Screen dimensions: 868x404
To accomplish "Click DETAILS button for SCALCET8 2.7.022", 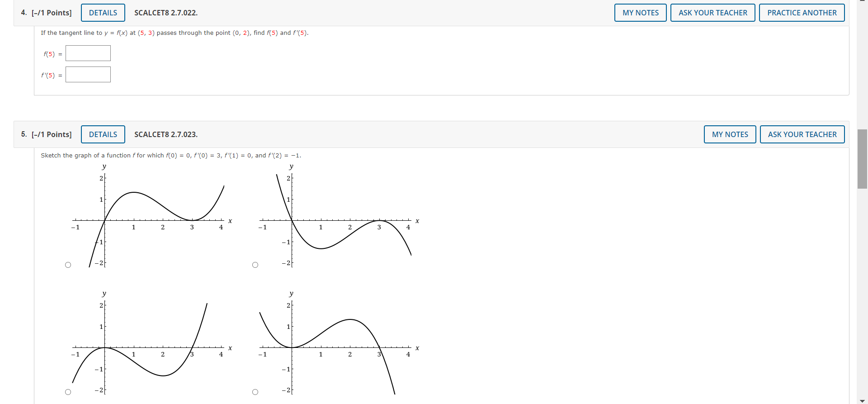I will coord(103,12).
